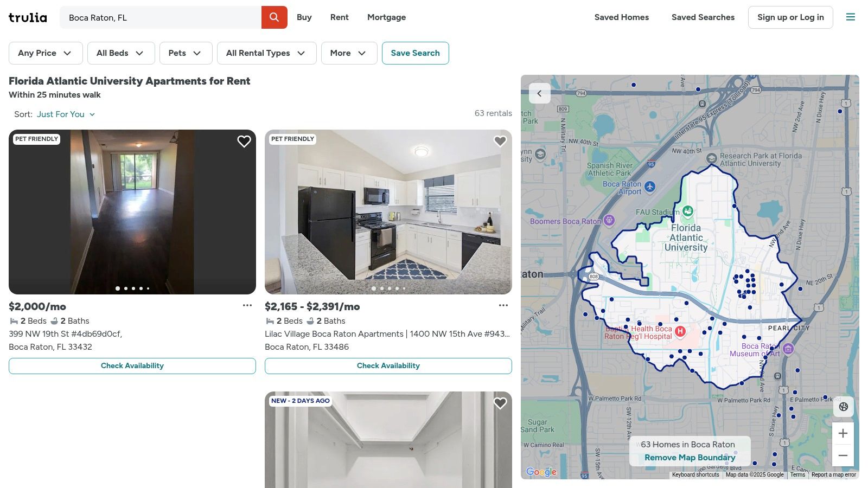Click Remove Map Boundary
Screen dimensions: 868x488
[690, 458]
